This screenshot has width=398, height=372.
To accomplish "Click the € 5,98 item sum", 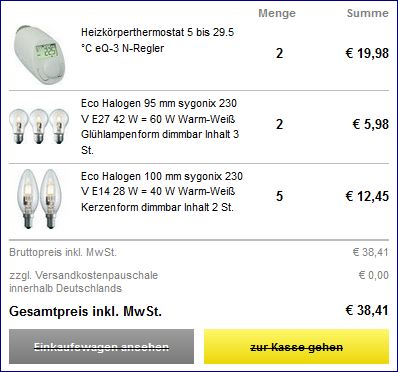I will click(x=371, y=124).
